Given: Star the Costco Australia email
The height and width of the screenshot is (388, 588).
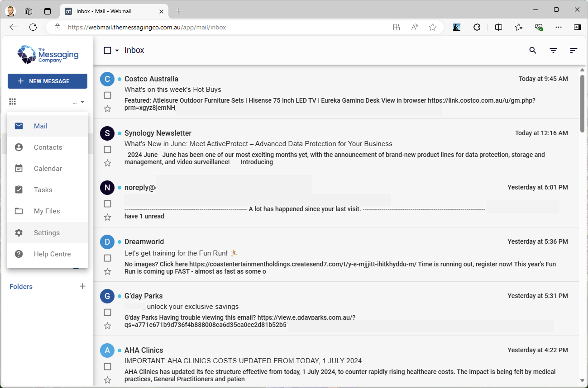Looking at the screenshot, I should tap(107, 109).
